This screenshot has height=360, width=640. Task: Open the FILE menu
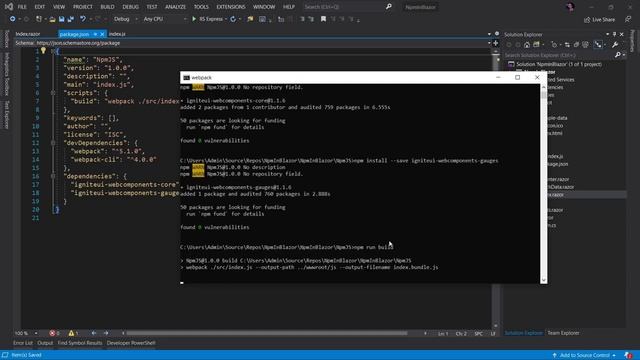[x=22, y=7]
